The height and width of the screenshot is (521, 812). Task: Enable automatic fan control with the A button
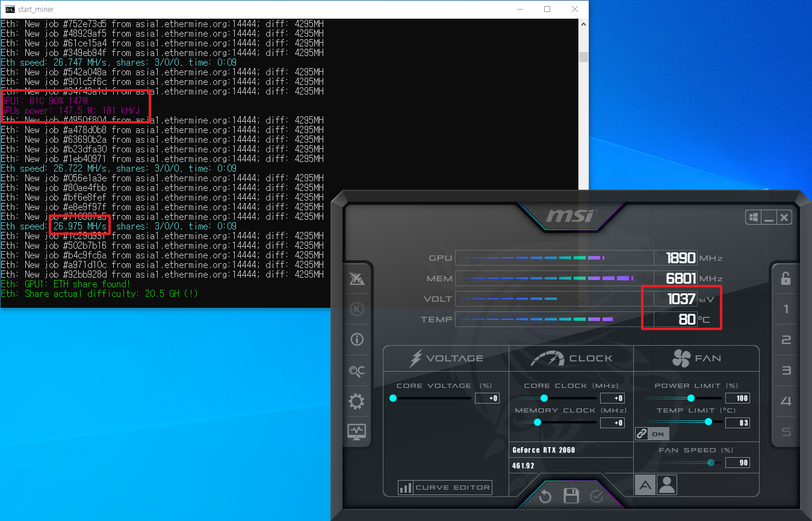click(645, 485)
